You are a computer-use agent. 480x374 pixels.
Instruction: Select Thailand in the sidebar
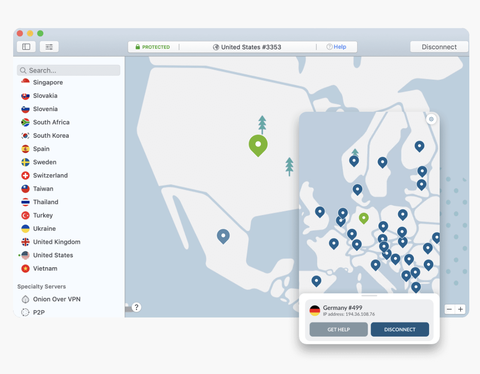pyautogui.click(x=45, y=202)
